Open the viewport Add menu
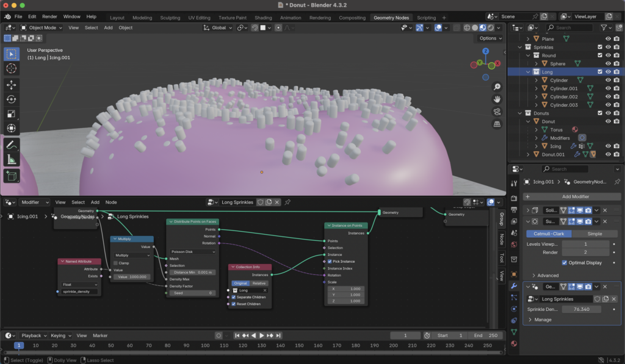Image resolution: width=625 pixels, height=364 pixels. tap(108, 27)
